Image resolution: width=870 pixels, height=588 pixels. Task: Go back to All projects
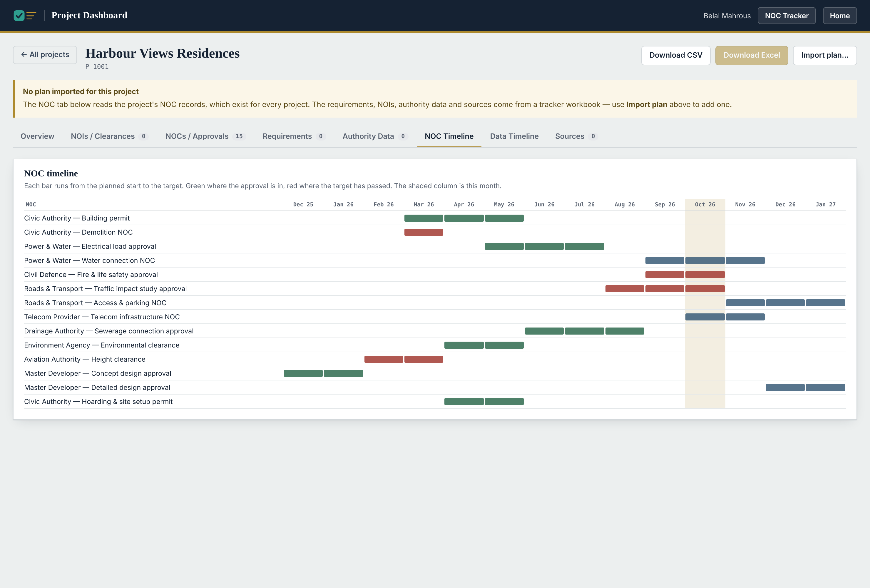click(45, 55)
